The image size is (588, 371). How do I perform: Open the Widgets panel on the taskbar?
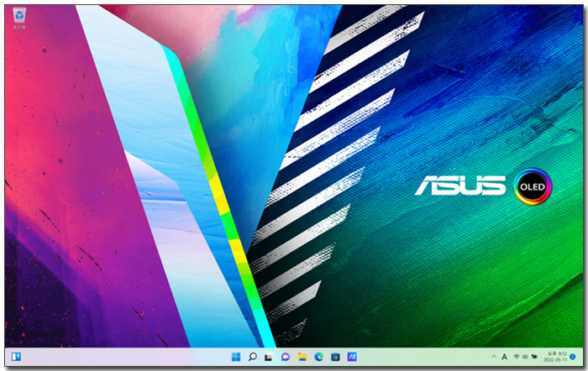(16, 357)
